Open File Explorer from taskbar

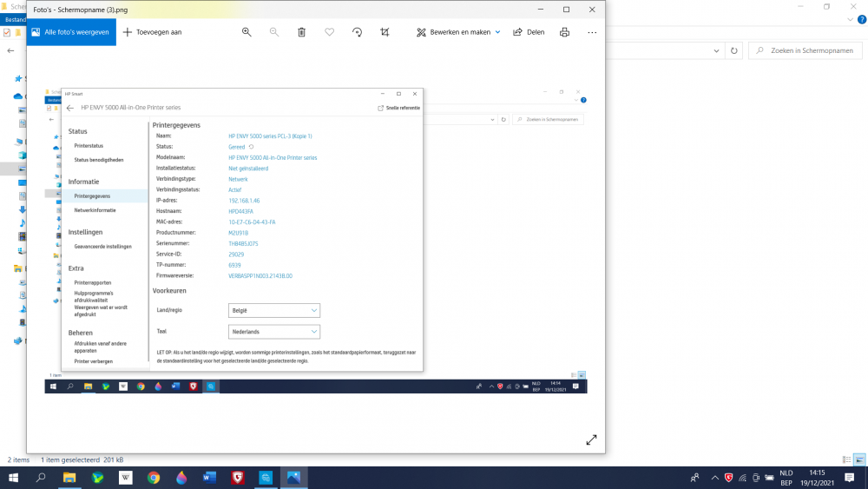click(69, 478)
